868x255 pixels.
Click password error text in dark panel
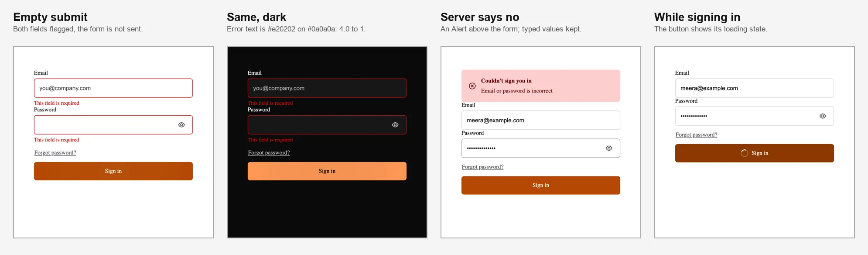pos(270,140)
